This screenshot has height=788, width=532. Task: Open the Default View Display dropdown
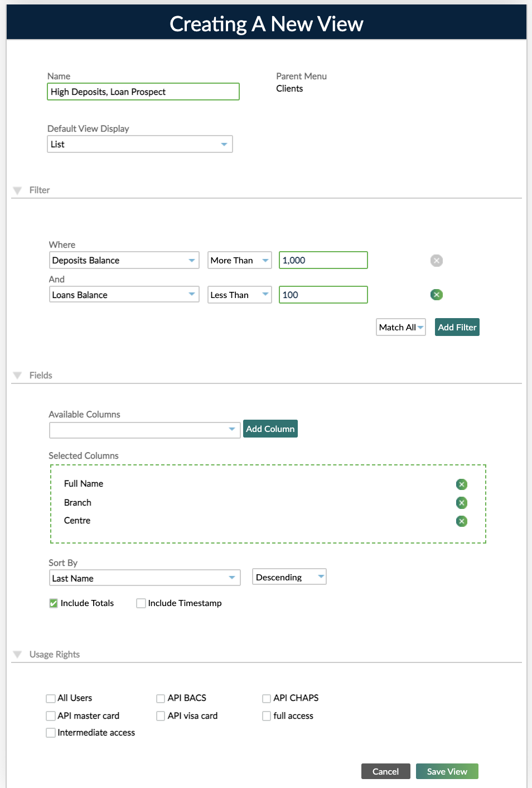[x=225, y=143]
